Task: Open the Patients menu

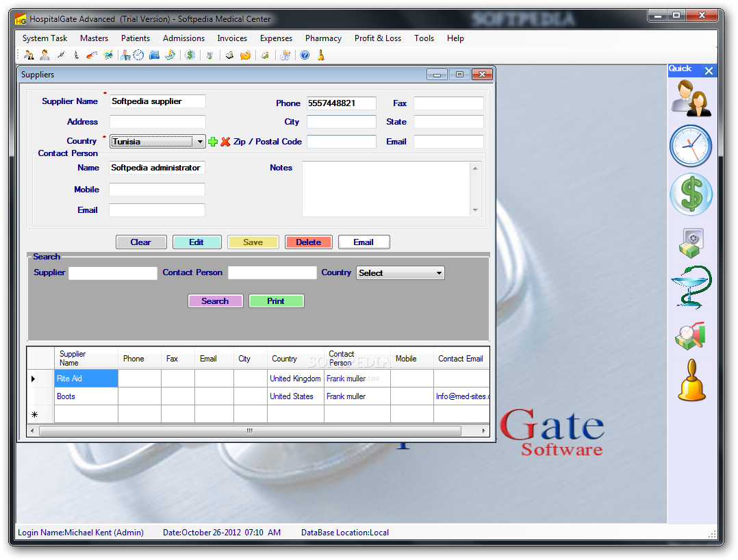Action: point(136,38)
